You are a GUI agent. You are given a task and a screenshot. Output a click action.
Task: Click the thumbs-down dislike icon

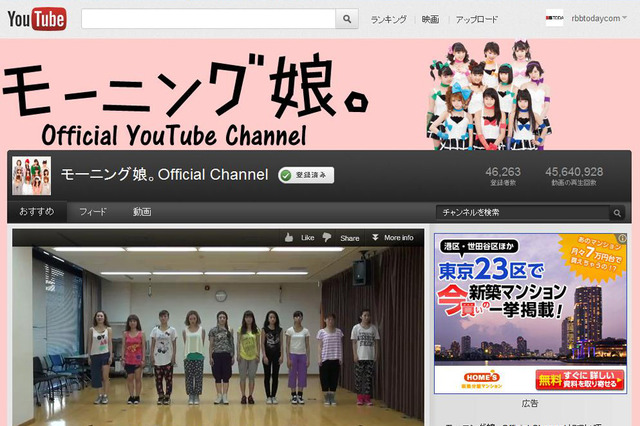pos(327,237)
